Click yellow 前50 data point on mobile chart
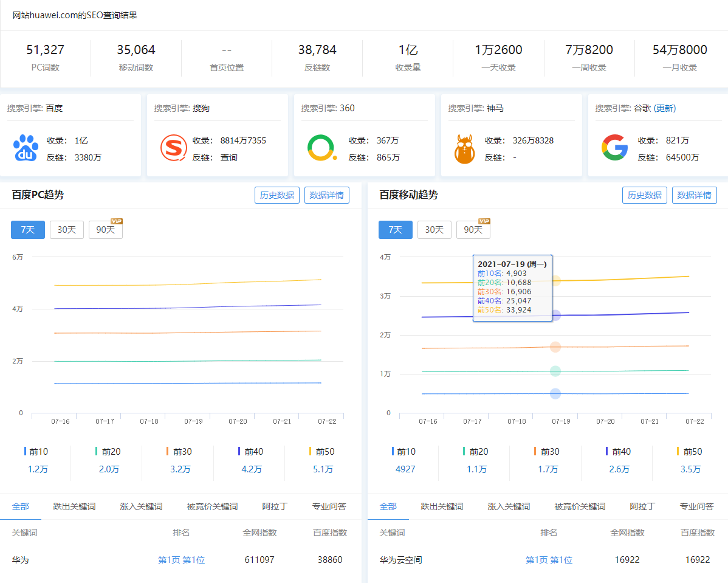This screenshot has height=583, width=728. [555, 281]
